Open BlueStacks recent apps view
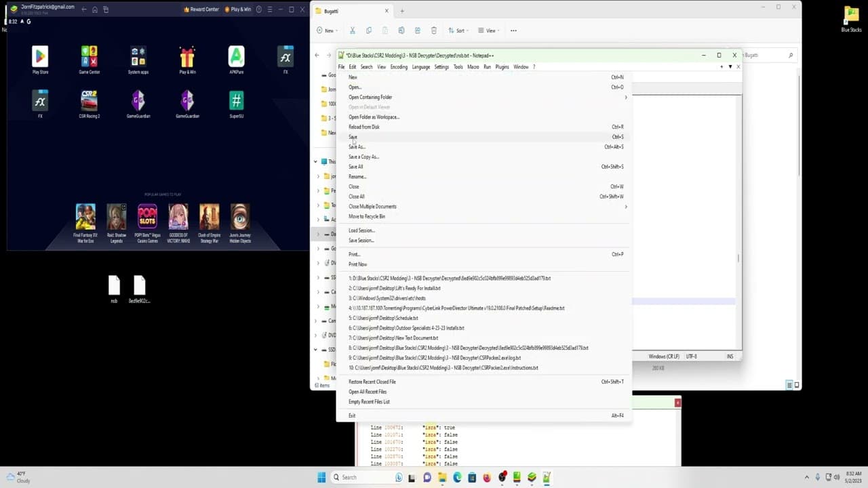 (106, 9)
